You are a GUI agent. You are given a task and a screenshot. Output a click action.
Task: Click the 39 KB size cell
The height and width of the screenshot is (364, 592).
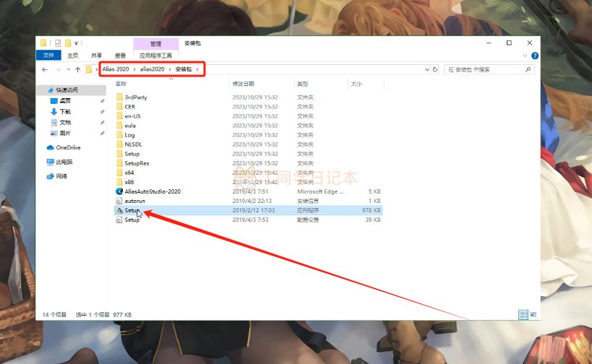373,220
